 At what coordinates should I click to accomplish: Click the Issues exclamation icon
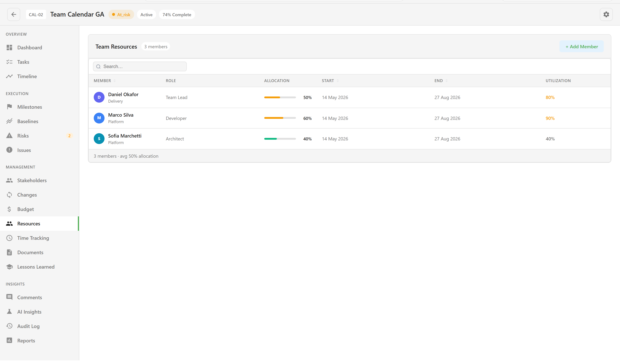point(9,150)
